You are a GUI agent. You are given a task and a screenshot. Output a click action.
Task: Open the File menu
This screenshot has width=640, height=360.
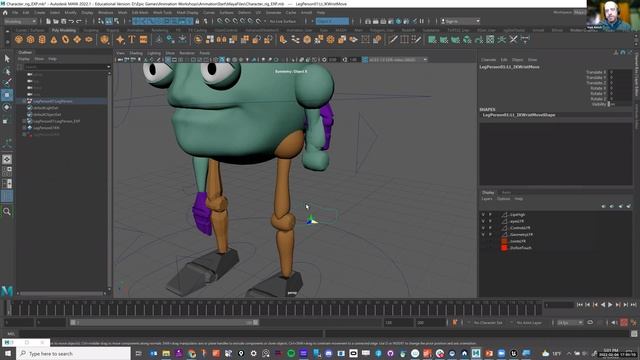[15, 13]
